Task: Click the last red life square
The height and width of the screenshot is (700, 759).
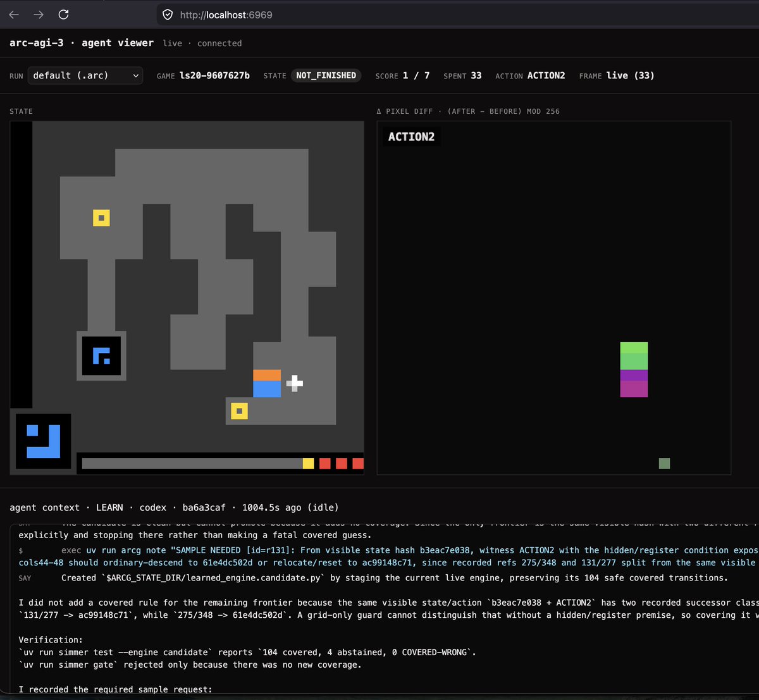Action: tap(358, 464)
